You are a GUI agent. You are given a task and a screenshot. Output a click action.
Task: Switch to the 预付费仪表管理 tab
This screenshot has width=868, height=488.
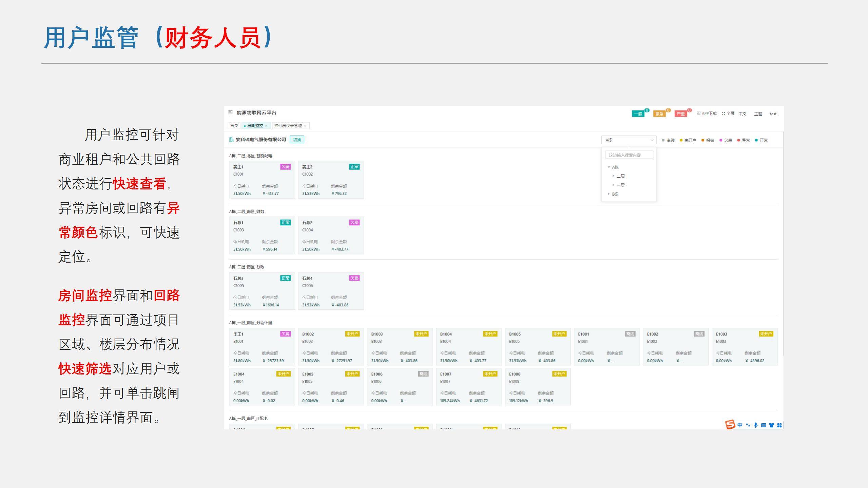click(288, 126)
